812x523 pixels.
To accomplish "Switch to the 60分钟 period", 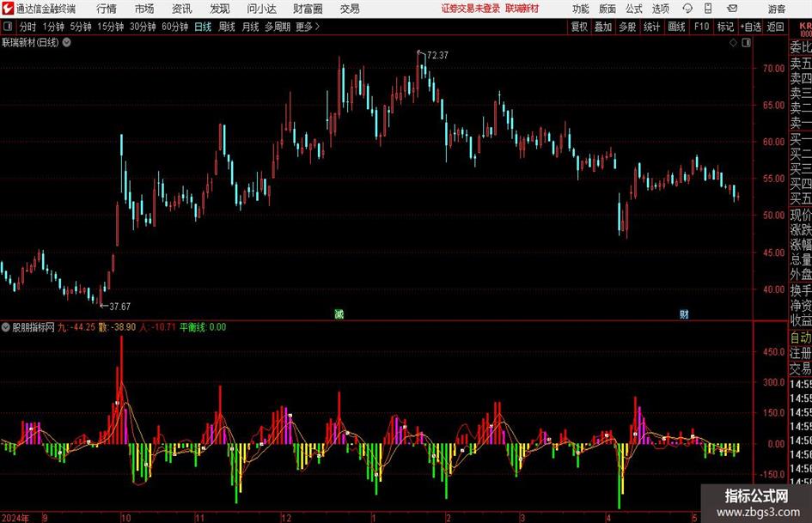I will coord(175,27).
